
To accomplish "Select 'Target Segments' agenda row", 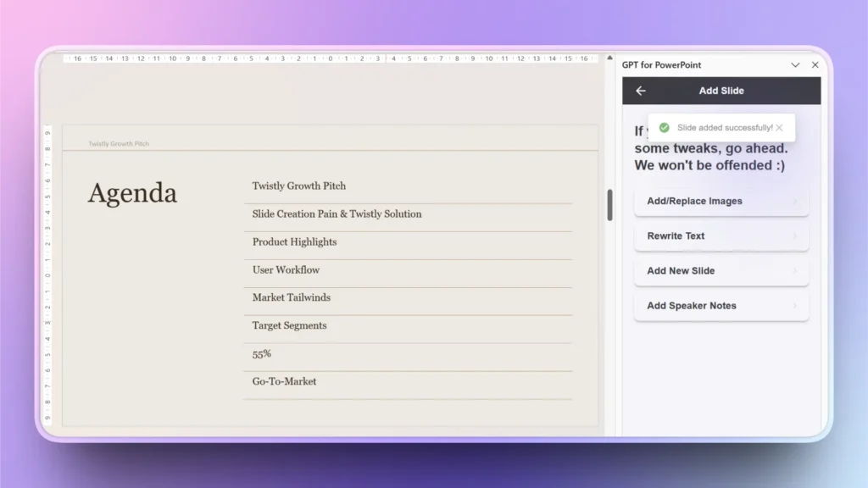I will 408,330.
